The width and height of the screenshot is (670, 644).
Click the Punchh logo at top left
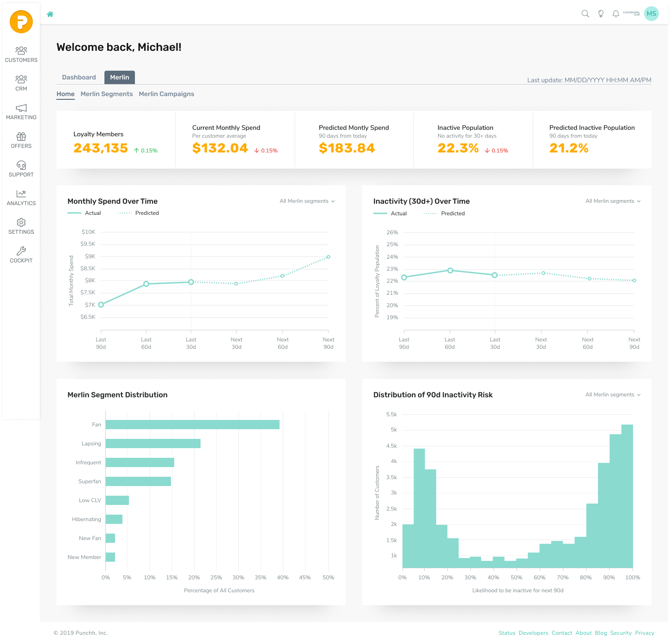tap(21, 22)
